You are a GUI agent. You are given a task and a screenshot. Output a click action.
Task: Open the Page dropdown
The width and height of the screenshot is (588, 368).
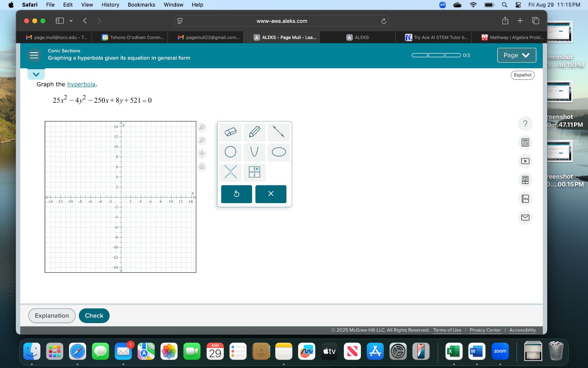point(516,55)
